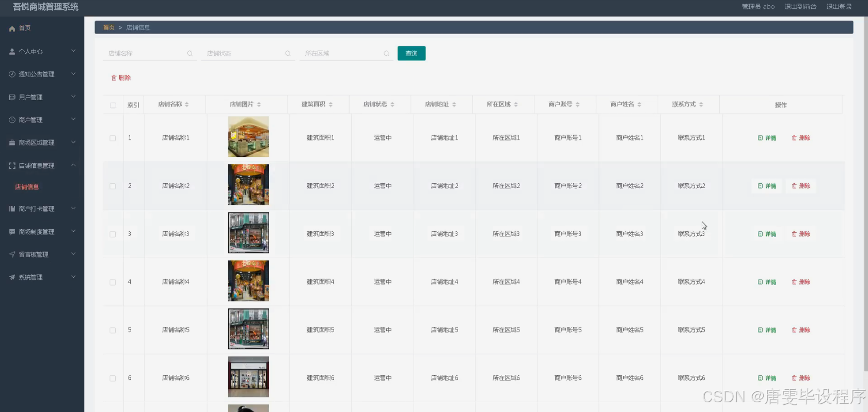Expand the 商场区域管理 menu chevron
868x412 pixels.
point(73,141)
